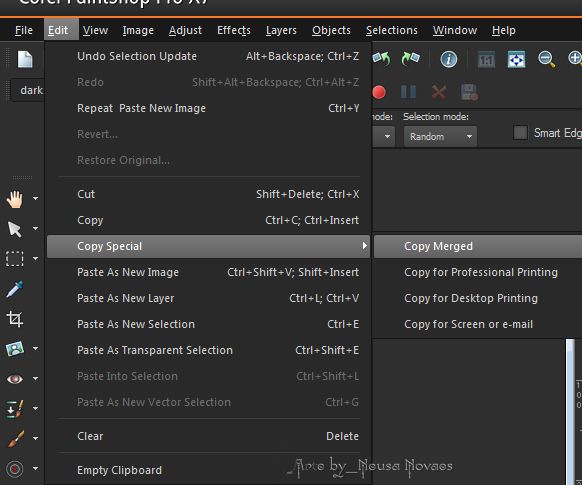Expand the Makeover tool flyout arrow
The width and height of the screenshot is (582, 485).
35,348
